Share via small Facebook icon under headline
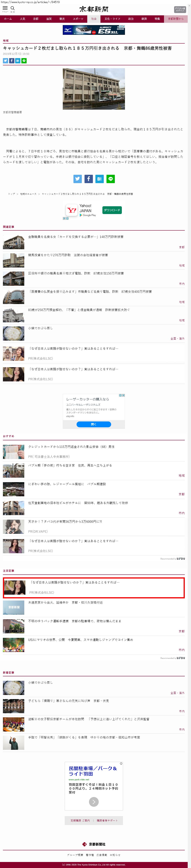 pos(11,61)
